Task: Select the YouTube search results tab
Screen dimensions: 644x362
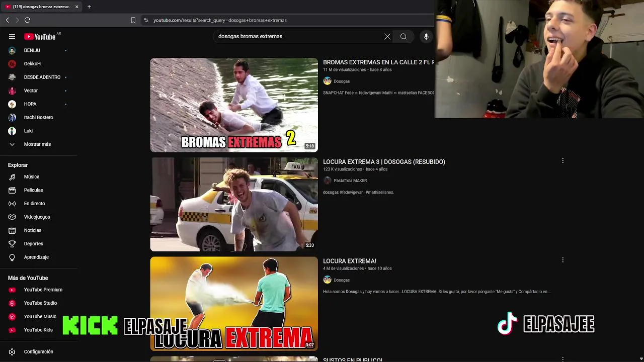Action: pos(40,7)
